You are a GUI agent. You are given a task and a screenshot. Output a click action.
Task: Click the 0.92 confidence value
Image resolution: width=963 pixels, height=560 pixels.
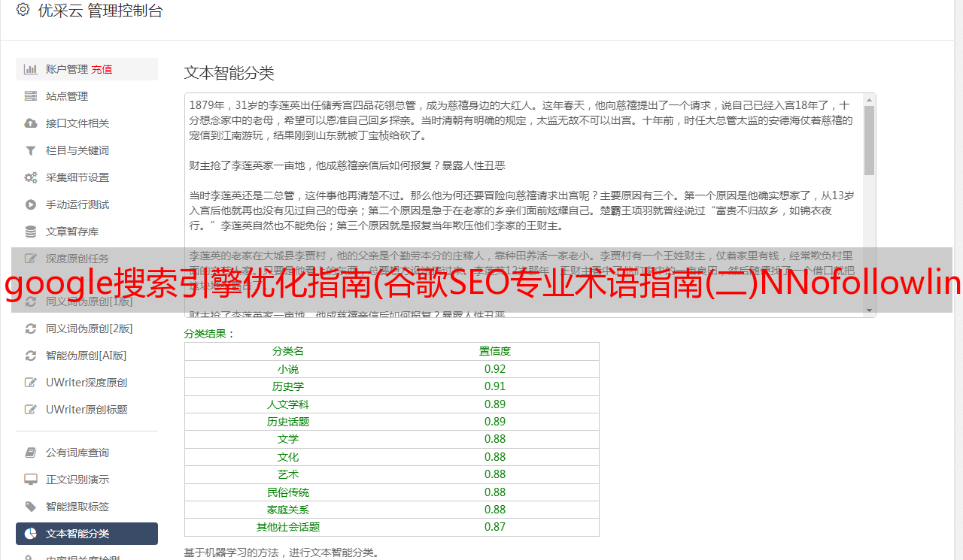coord(495,369)
